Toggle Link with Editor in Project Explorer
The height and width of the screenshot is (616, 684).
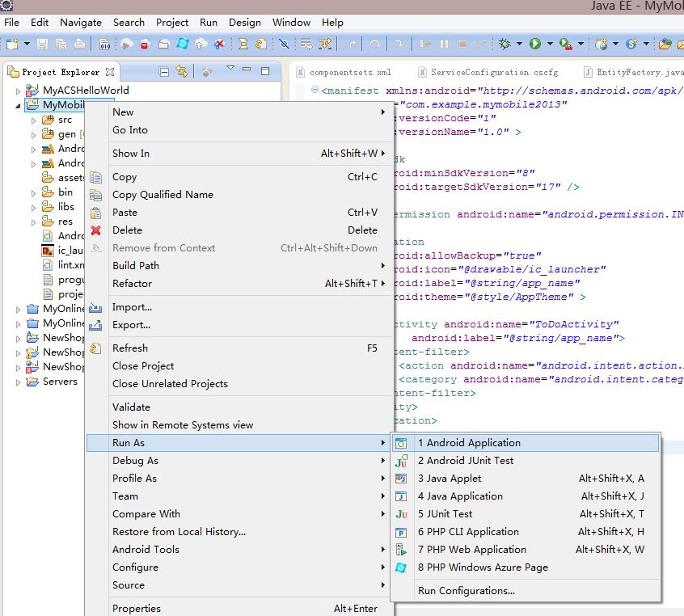pyautogui.click(x=182, y=72)
